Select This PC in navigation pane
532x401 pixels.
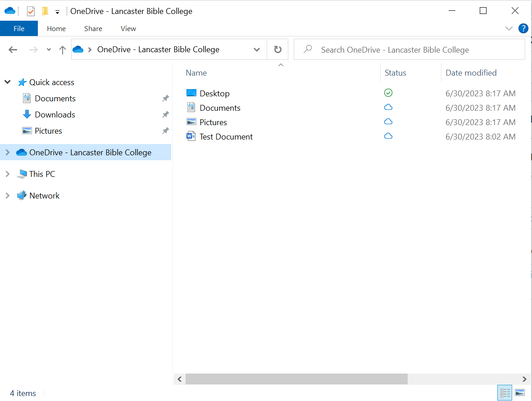(x=42, y=174)
